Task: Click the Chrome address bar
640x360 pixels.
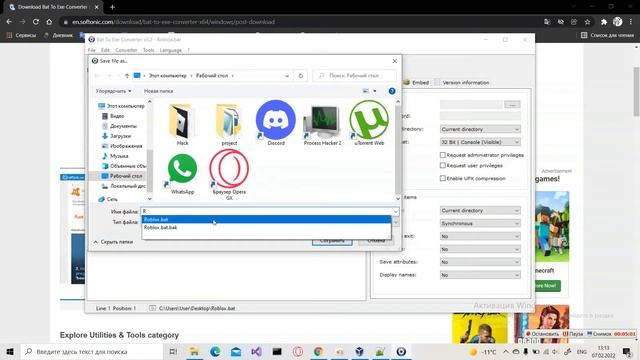Action: pyautogui.click(x=302, y=22)
